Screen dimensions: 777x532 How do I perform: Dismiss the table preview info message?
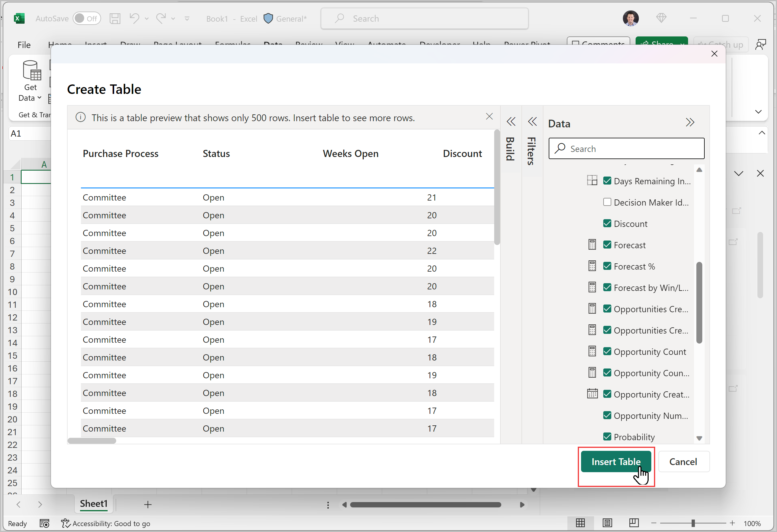coord(489,116)
